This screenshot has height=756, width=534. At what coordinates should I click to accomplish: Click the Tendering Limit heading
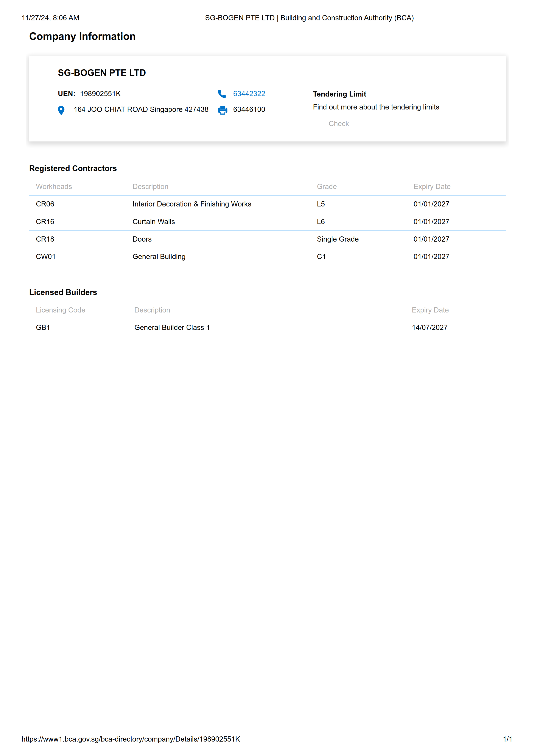pos(339,94)
